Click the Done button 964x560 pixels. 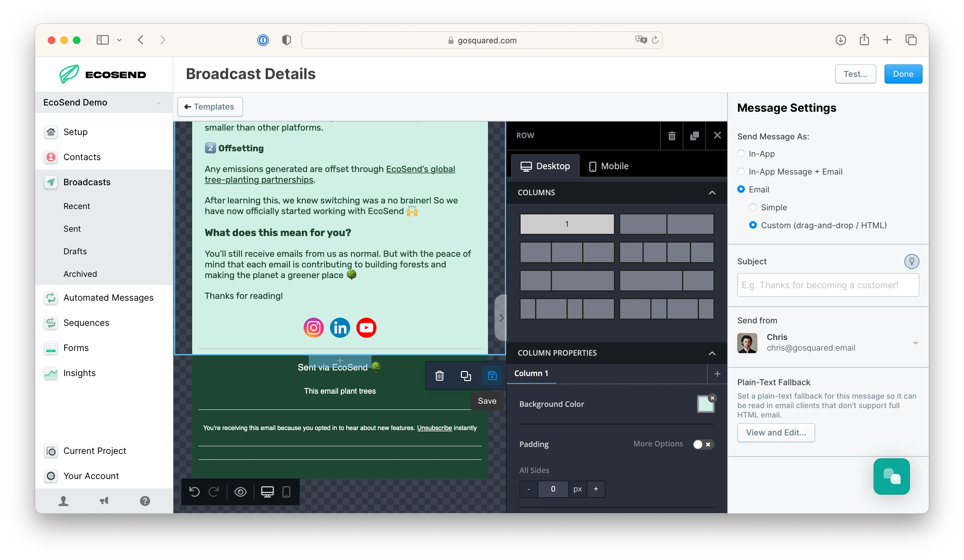point(903,74)
